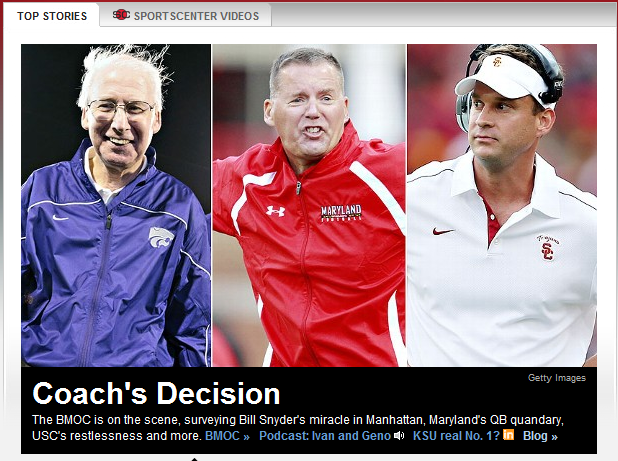Screen dimensions: 618x461
Task: Open the BMOC » link
Action: (227, 436)
